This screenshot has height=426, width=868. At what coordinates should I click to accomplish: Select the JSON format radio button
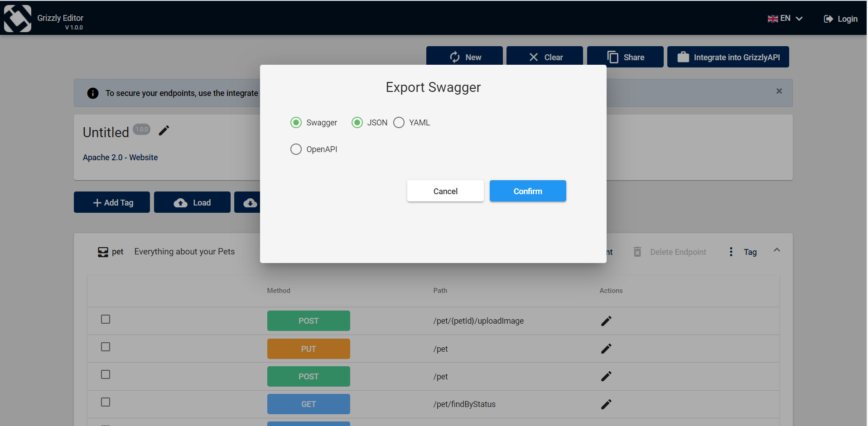357,123
